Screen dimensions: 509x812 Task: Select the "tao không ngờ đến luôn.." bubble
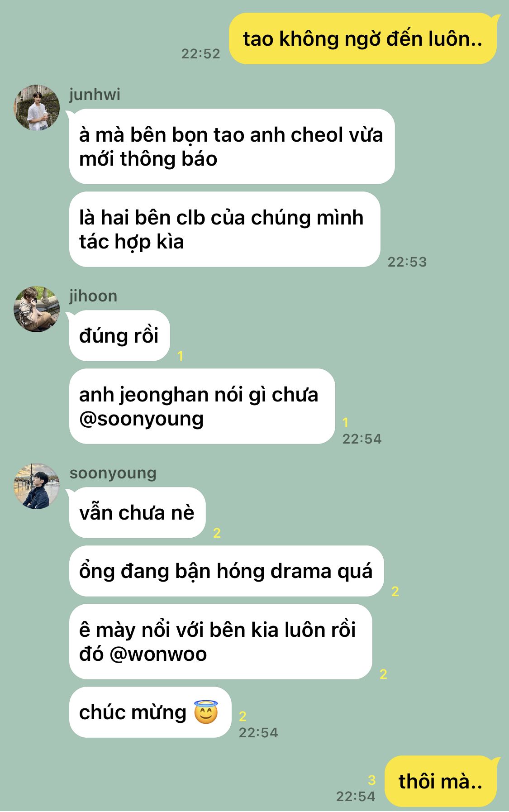363,39
